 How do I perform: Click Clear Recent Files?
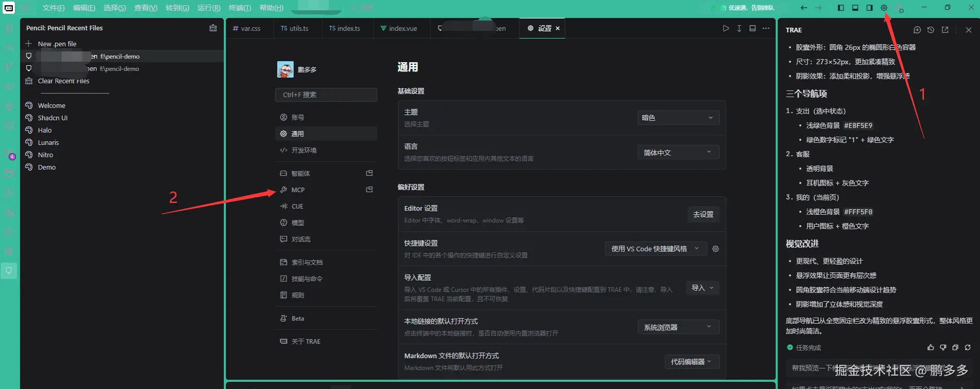coord(64,81)
